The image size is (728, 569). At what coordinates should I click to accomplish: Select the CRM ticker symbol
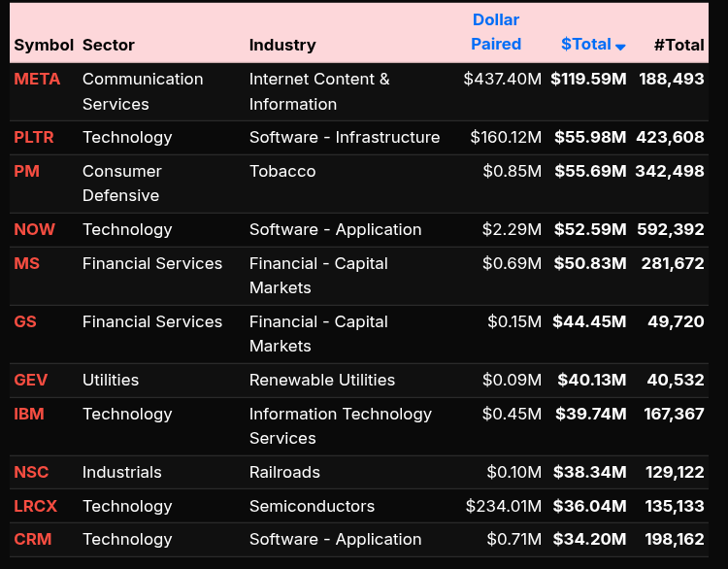(33, 540)
